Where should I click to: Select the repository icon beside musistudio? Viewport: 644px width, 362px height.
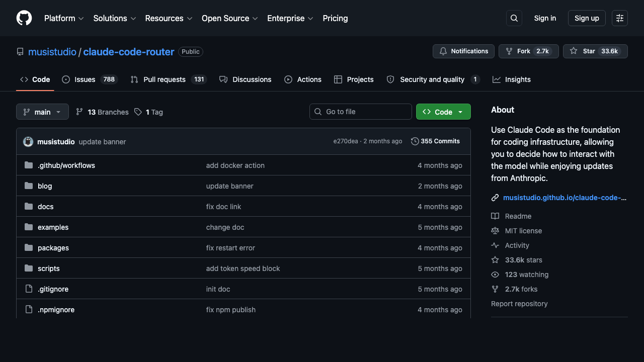20,52
